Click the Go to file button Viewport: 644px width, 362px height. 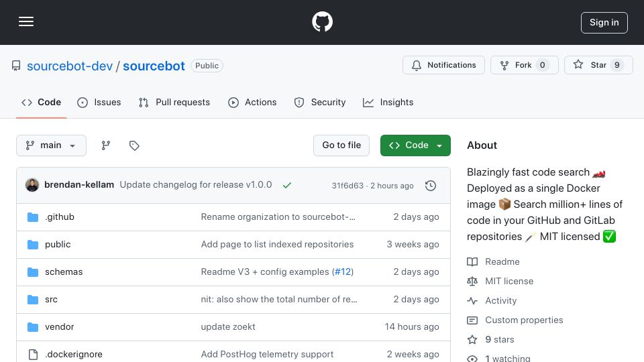(x=341, y=145)
